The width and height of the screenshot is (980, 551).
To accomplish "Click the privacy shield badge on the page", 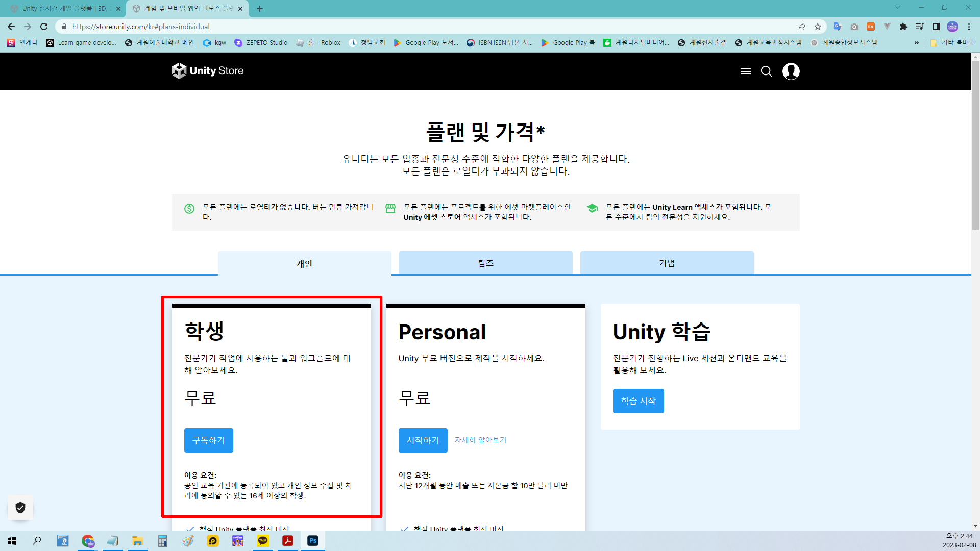I will (x=20, y=508).
